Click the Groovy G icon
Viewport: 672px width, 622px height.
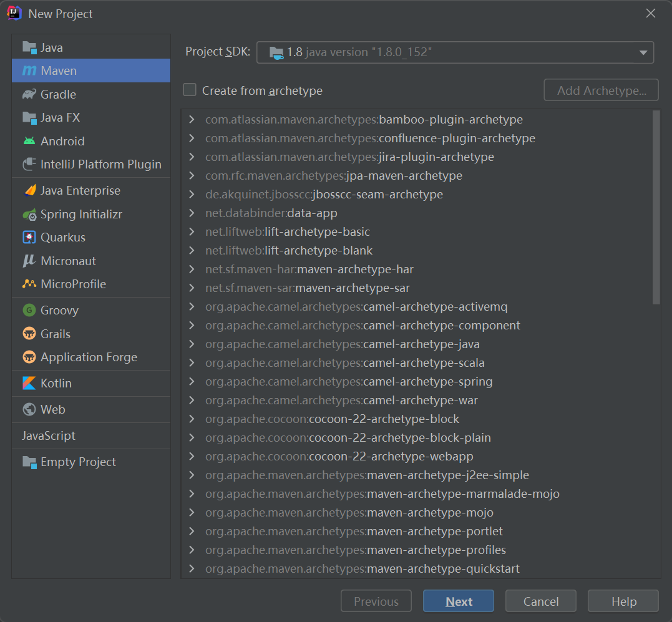pos(29,310)
